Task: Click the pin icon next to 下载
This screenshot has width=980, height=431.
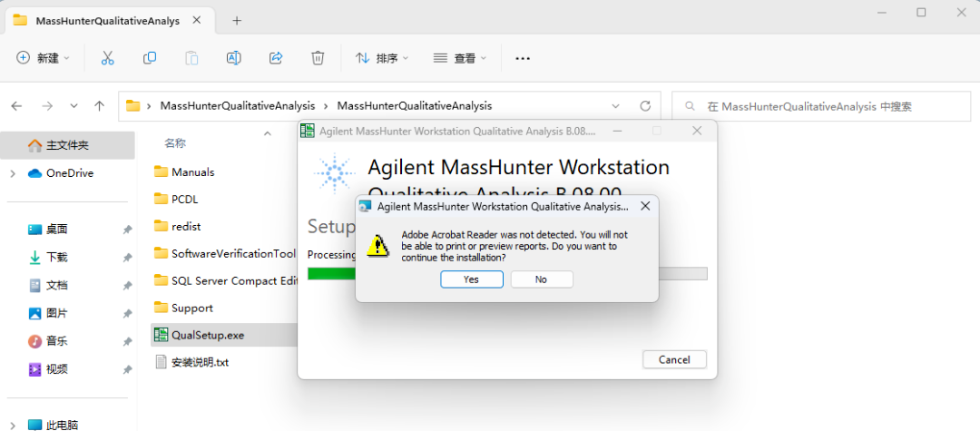Action: [128, 258]
